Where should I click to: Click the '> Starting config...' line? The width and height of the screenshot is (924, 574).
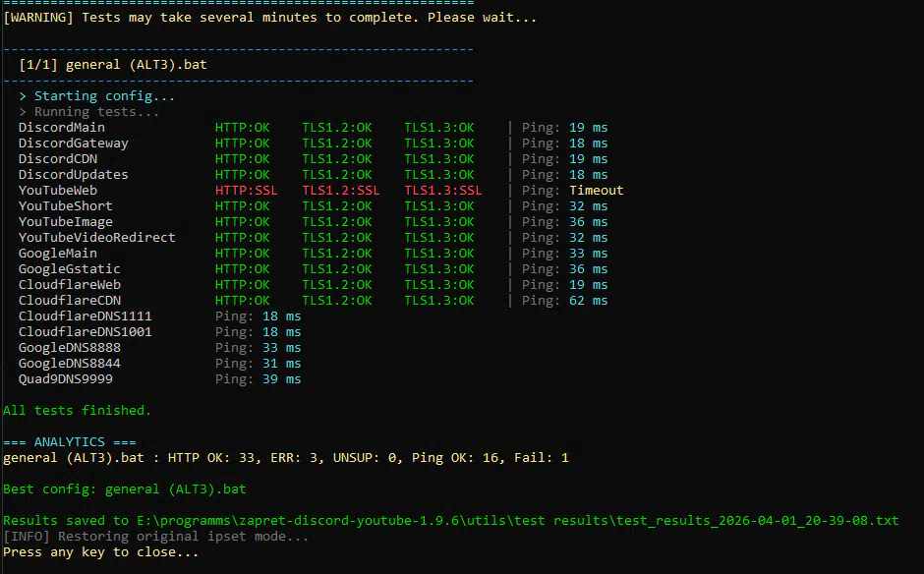point(96,96)
